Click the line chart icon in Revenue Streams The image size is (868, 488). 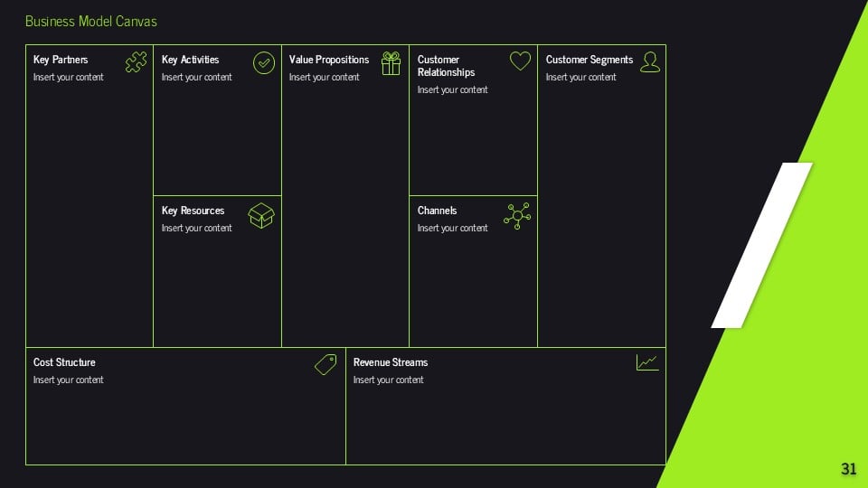pyautogui.click(x=647, y=362)
